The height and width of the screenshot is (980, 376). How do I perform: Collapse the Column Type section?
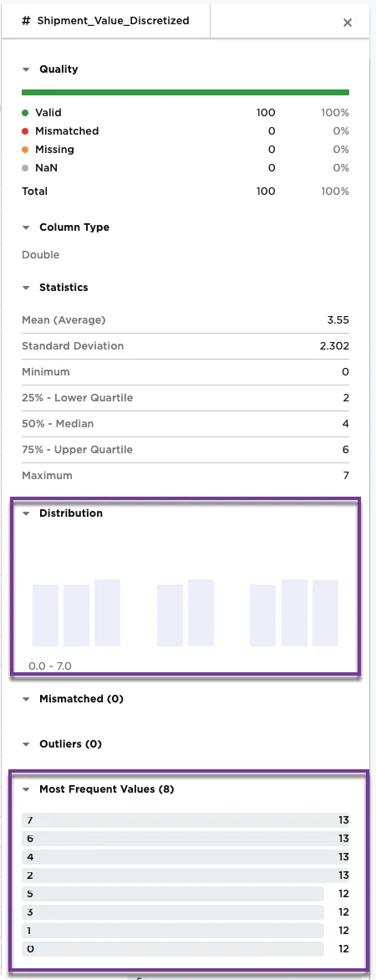coord(26,227)
